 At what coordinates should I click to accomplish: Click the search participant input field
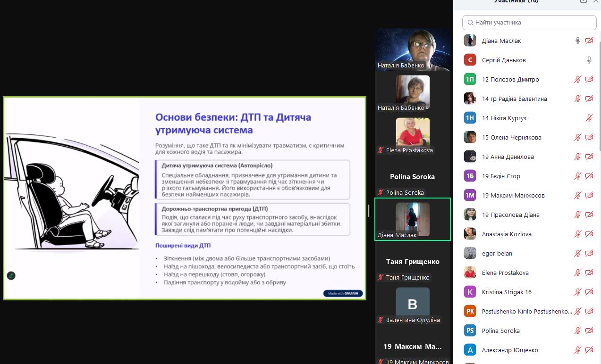pyautogui.click(x=529, y=23)
